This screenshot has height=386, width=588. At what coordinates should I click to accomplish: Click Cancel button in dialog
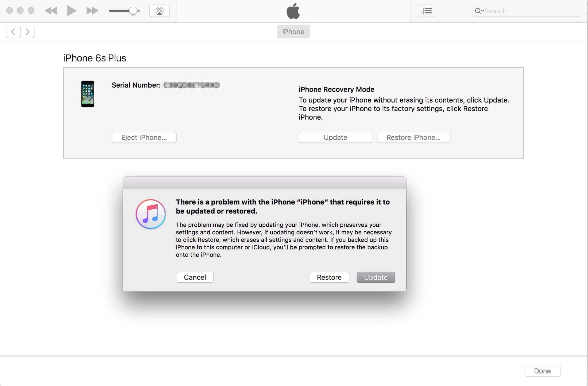pos(195,277)
